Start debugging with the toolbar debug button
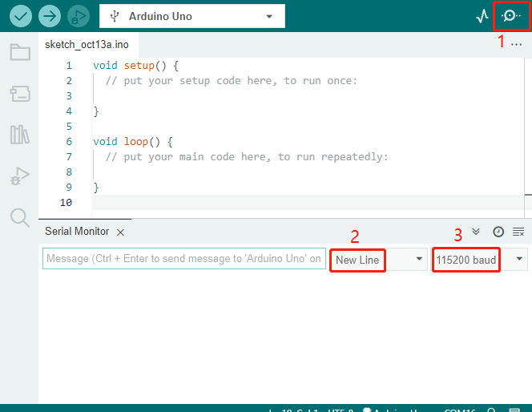532x412 pixels. coord(79,16)
